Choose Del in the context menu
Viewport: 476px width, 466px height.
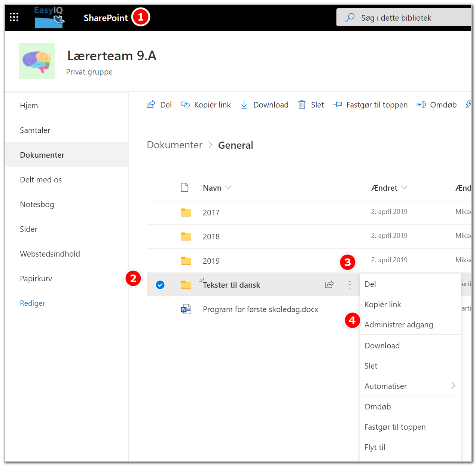click(x=411, y=284)
